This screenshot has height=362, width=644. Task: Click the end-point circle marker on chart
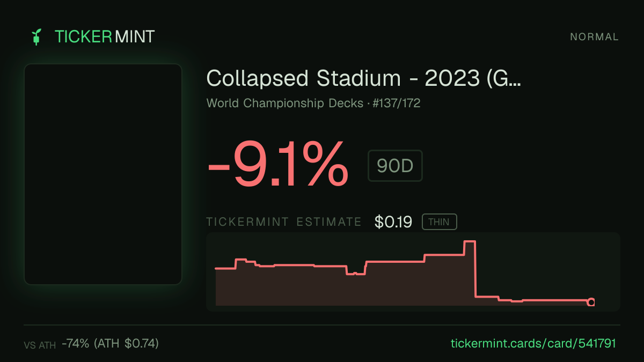pyautogui.click(x=591, y=302)
